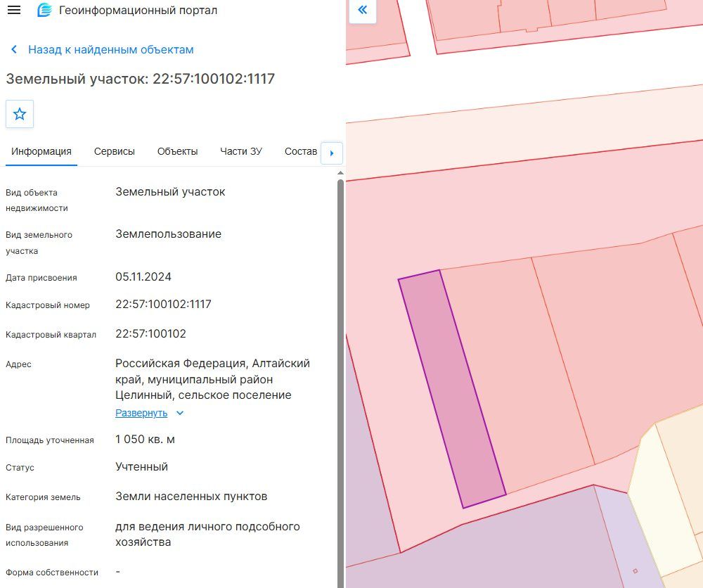Click the label Кадастровый квартал
The image size is (703, 588).
tap(51, 335)
